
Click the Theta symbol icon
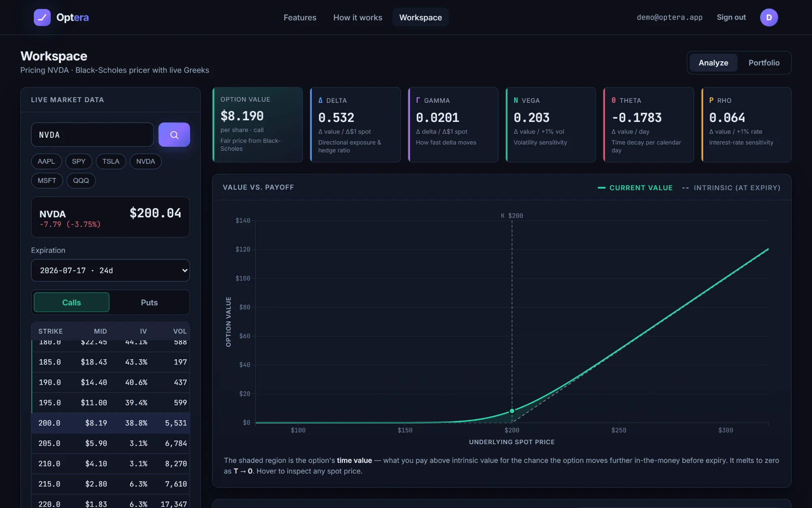tap(613, 100)
